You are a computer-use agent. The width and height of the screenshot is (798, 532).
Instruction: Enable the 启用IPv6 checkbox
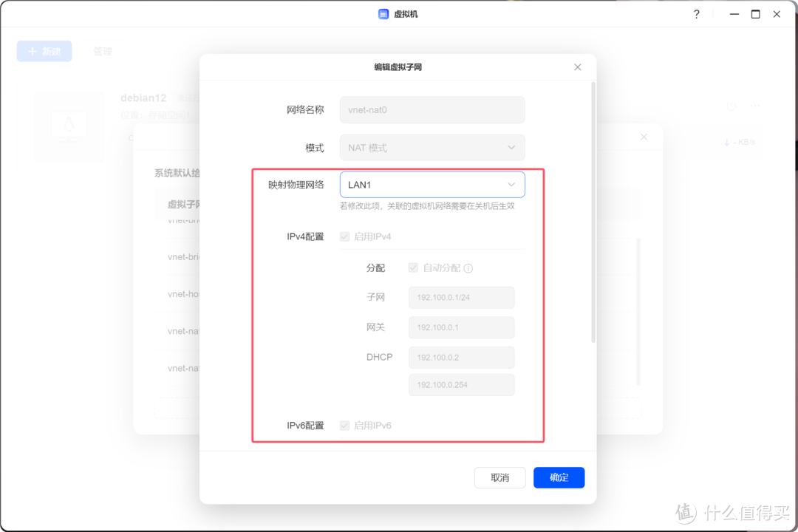344,426
